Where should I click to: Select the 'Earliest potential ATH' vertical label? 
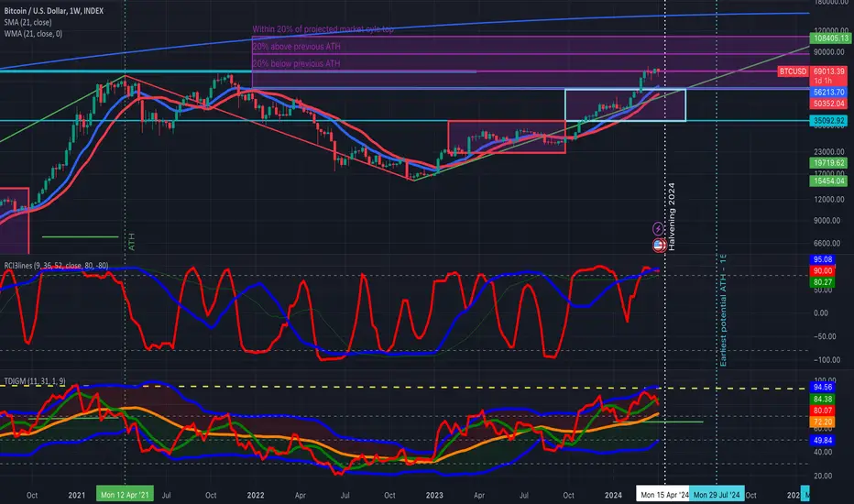coord(723,311)
